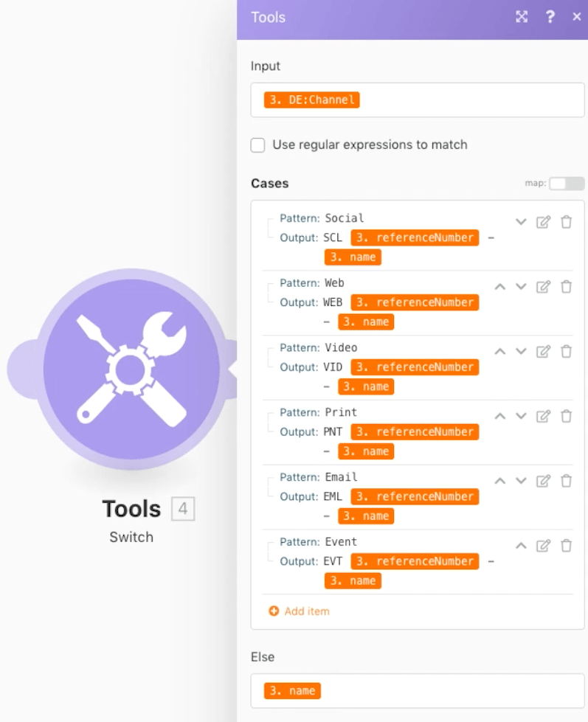This screenshot has width=588, height=722.
Task: Click 3. name tag in Web output
Action: (366, 322)
